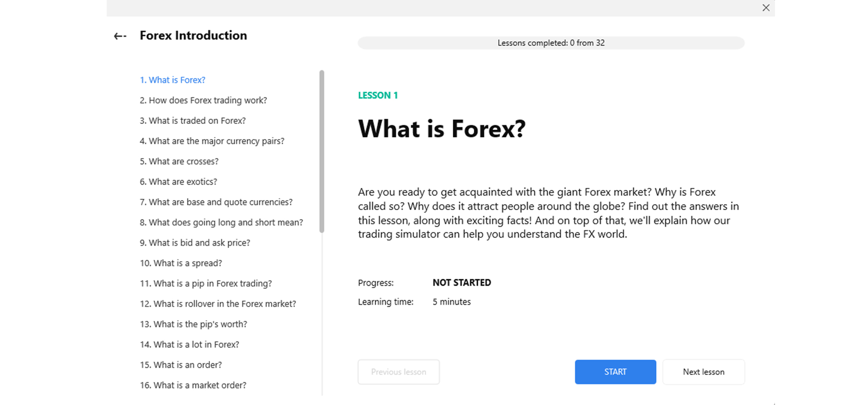868x405 pixels.
Task: Open lesson 14 What is a lot in Forex?
Action: click(x=190, y=345)
